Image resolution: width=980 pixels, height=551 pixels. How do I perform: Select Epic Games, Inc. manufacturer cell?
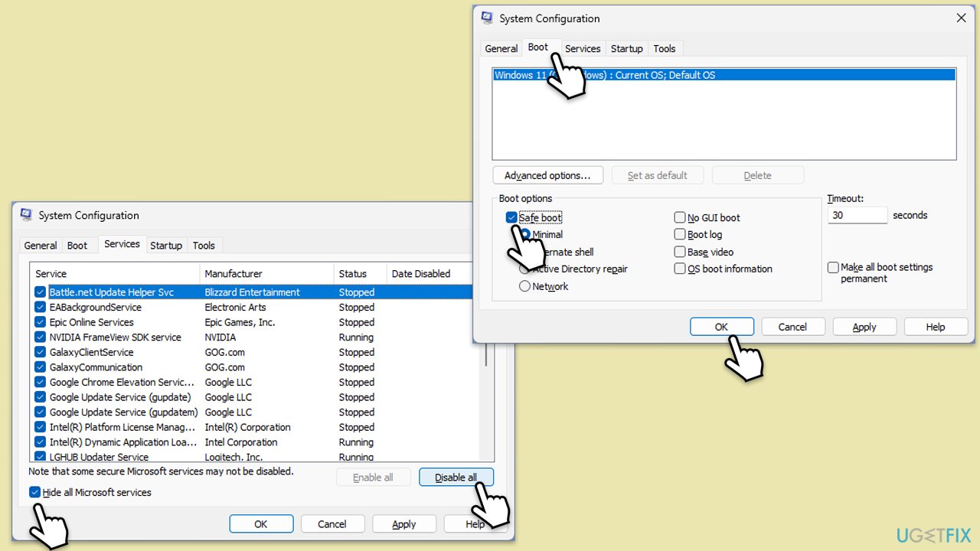240,322
